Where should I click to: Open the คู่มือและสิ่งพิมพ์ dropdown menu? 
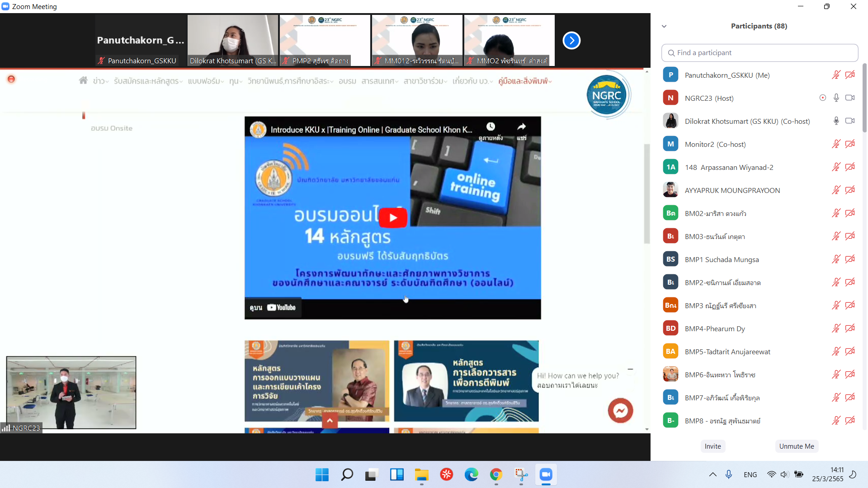525,81
